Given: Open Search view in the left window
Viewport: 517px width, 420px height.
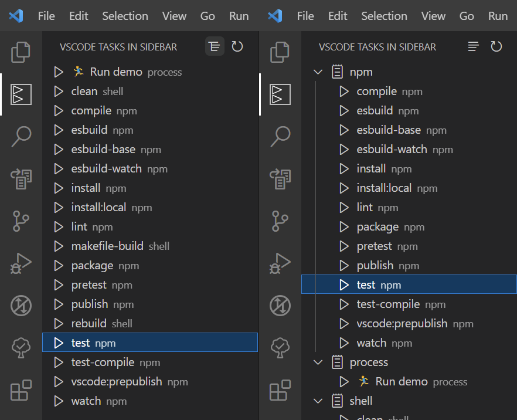Looking at the screenshot, I should click(x=21, y=136).
